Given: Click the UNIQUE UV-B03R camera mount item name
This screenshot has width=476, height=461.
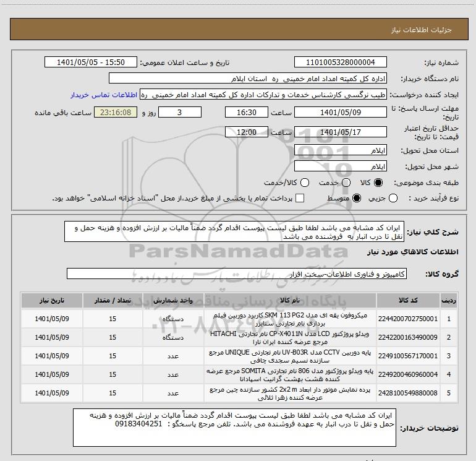Looking at the screenshot, I should pyautogui.click(x=290, y=356).
